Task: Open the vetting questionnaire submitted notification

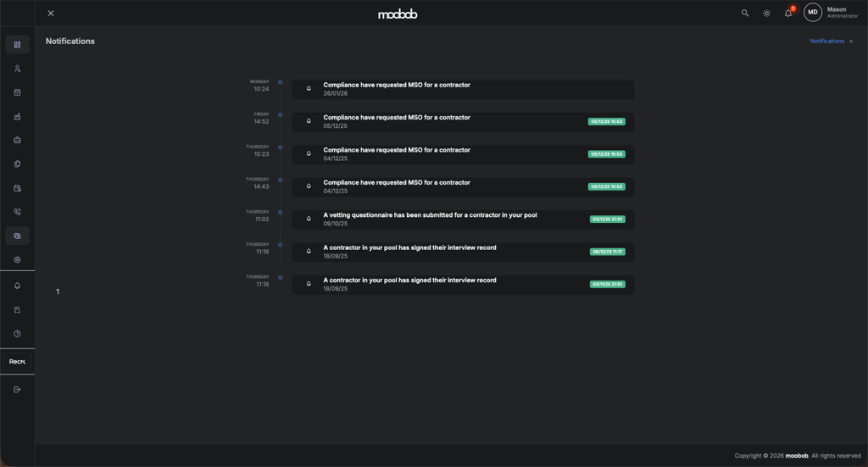Action: (x=462, y=219)
